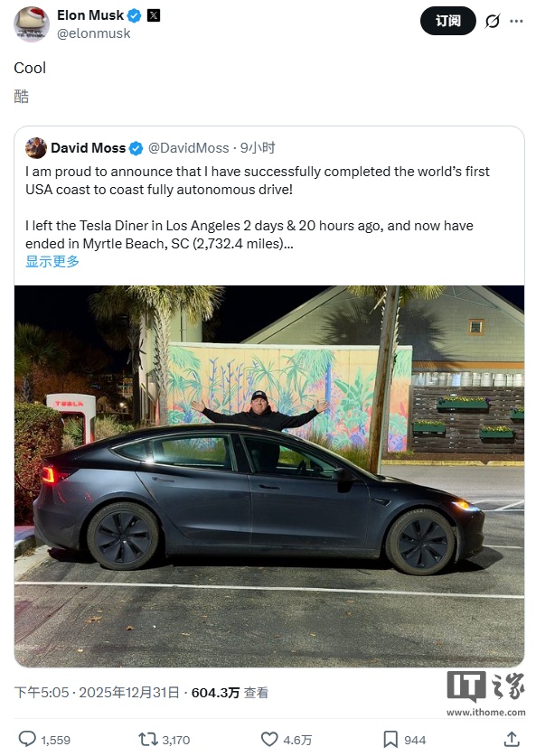Open the Tesla car photo
Image resolution: width=536 pixels, height=756 pixels.
pyautogui.click(x=269, y=476)
